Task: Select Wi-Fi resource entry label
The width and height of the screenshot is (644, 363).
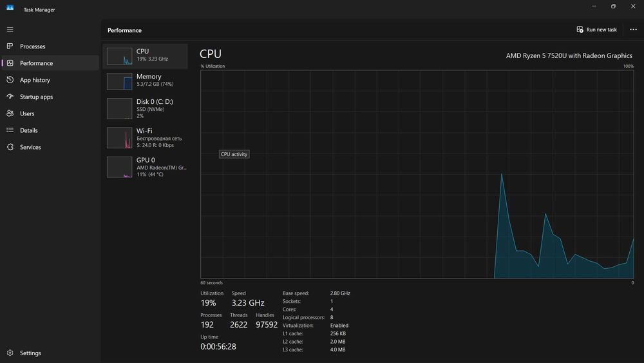Action: 144,131
